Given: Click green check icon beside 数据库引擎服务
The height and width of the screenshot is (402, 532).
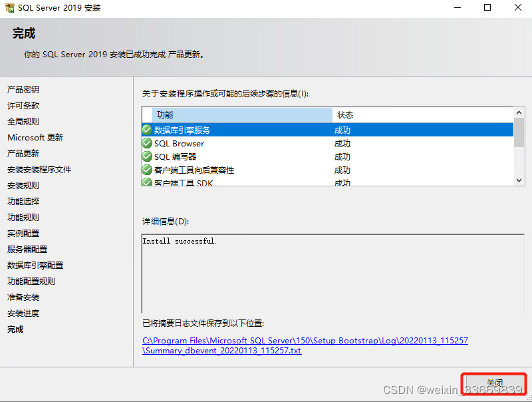Looking at the screenshot, I should pos(147,130).
